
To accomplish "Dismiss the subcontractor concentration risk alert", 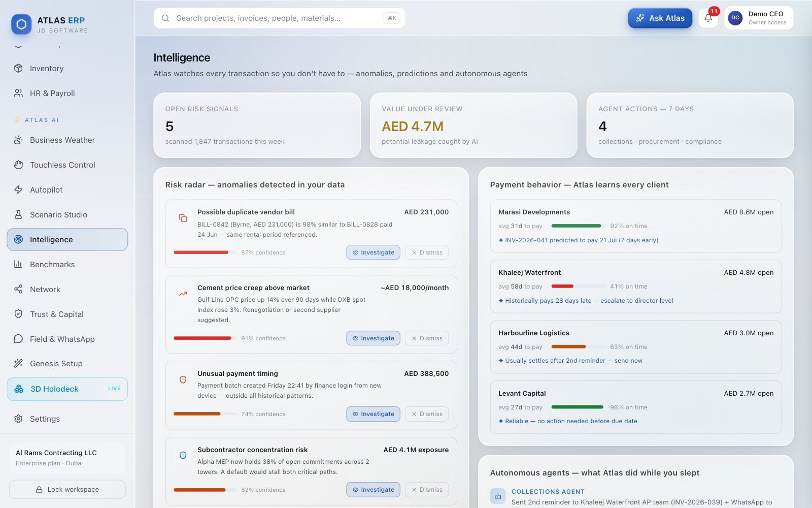I will [427, 490].
